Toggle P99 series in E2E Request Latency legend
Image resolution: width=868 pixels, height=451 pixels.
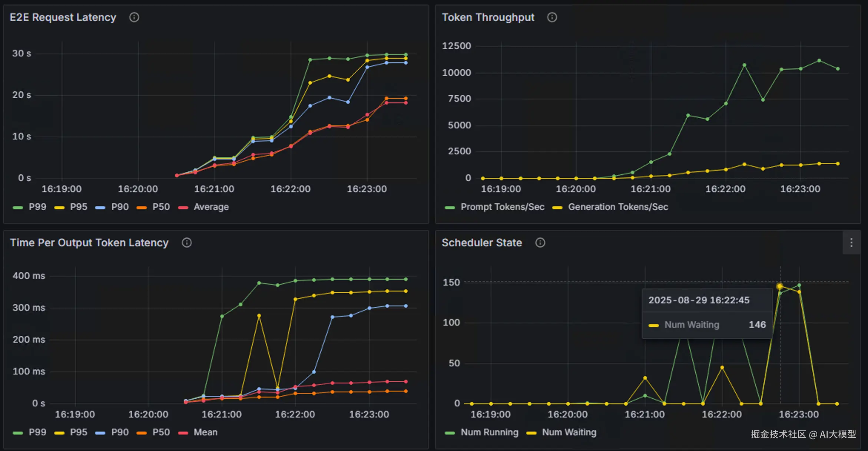click(x=37, y=207)
